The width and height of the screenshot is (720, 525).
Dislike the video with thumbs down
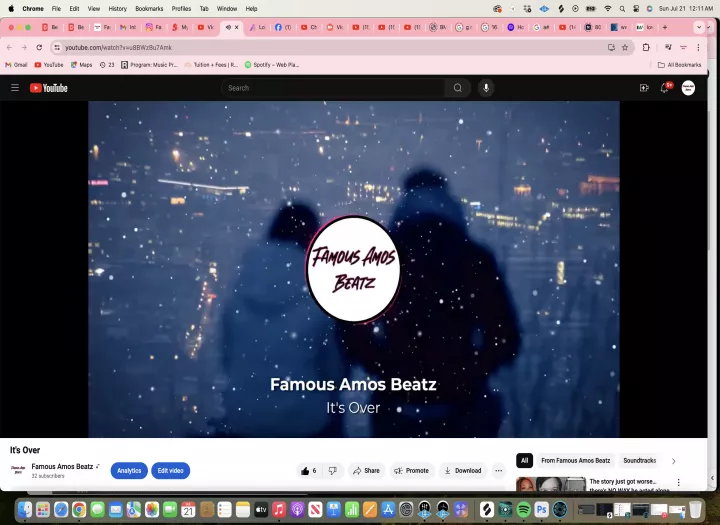333,471
